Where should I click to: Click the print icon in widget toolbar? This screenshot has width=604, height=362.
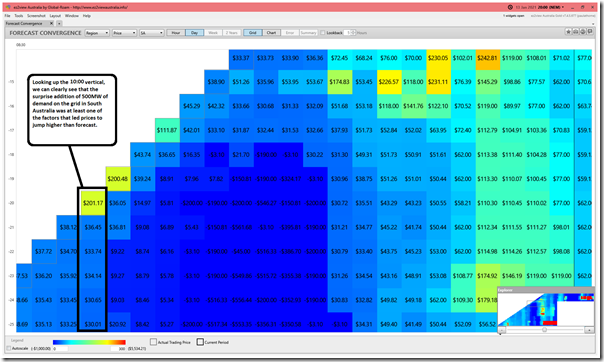576,32
